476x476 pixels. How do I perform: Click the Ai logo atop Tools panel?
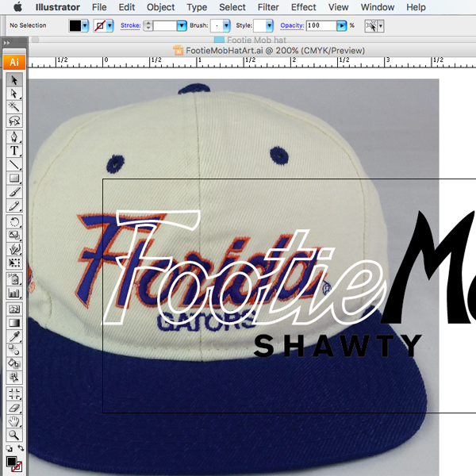click(14, 62)
